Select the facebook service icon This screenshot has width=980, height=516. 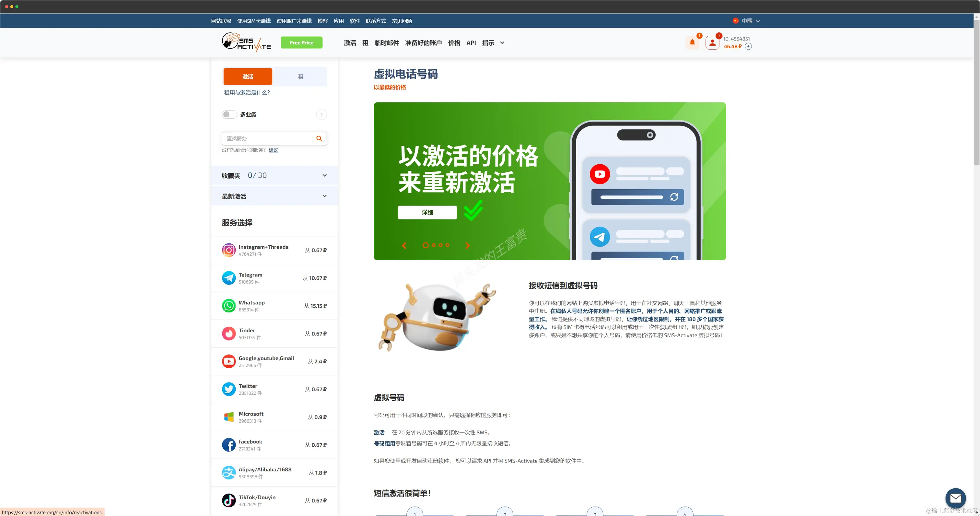(229, 444)
